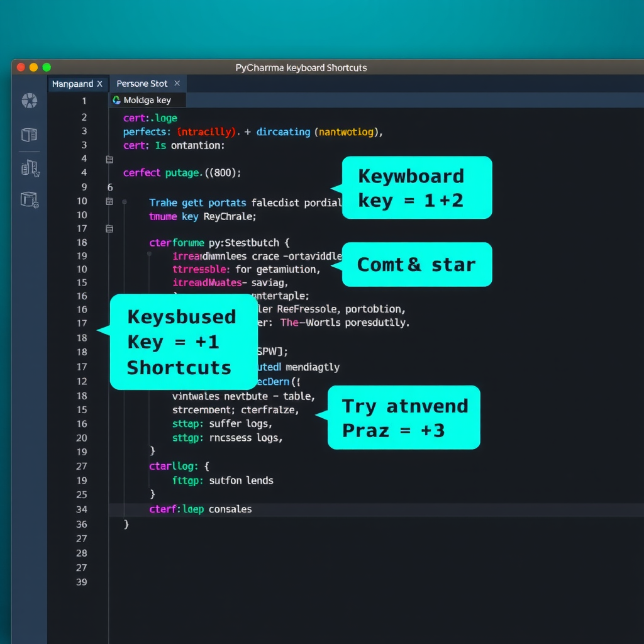
Task: Collapse the fold marker near line 17
Action: [109, 230]
